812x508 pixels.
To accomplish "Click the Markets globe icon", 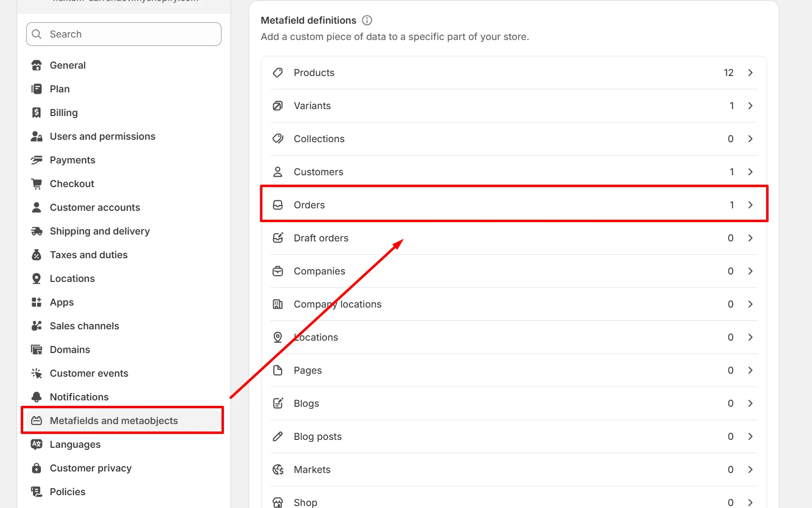I will (278, 469).
